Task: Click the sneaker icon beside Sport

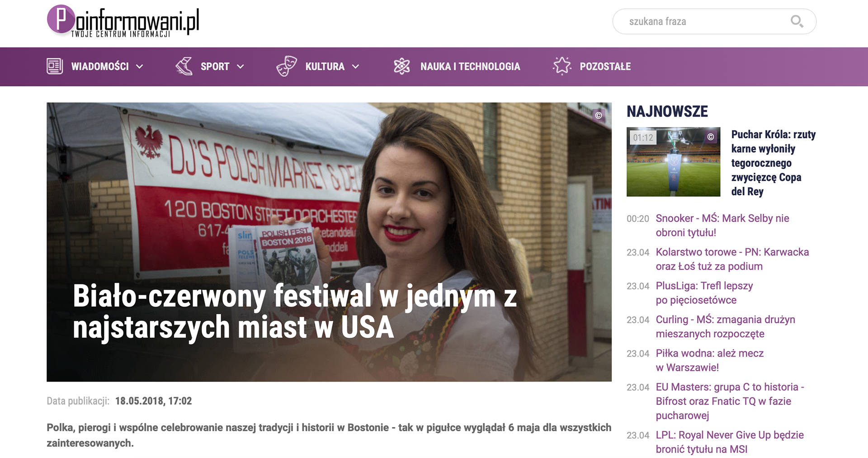Action: (x=184, y=66)
